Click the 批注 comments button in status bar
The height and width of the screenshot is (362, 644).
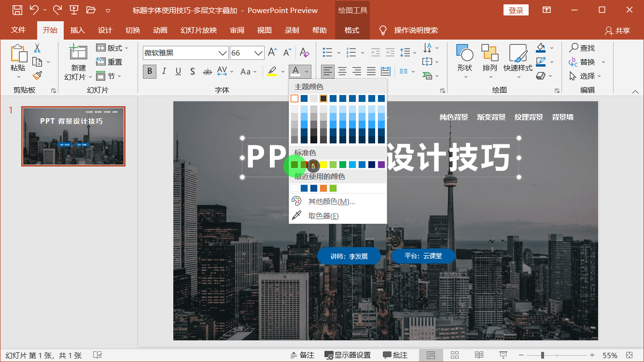click(x=395, y=355)
